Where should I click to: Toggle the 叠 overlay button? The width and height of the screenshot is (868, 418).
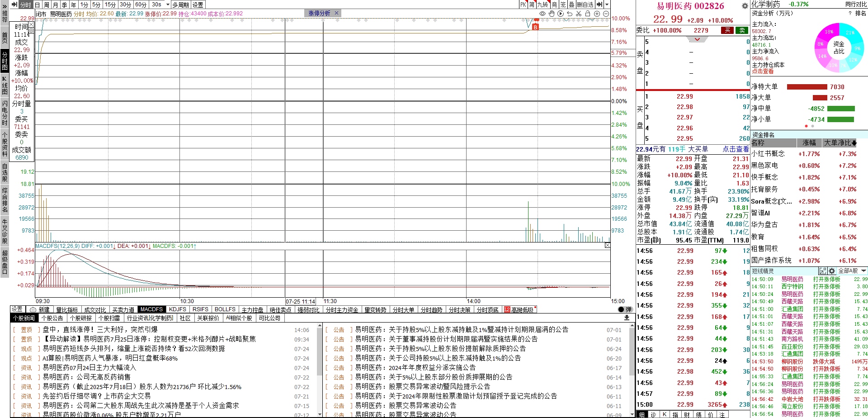571,5
